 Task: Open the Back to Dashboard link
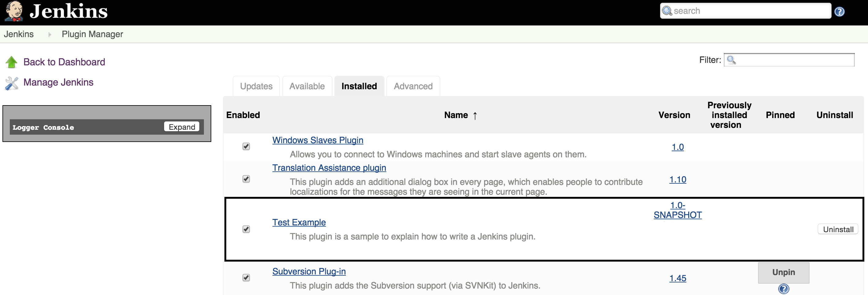click(64, 62)
